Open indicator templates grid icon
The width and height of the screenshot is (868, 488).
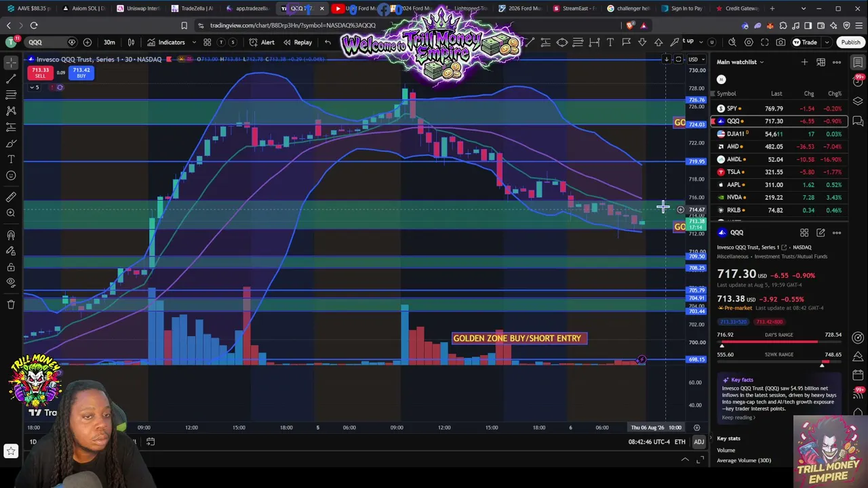click(x=208, y=42)
